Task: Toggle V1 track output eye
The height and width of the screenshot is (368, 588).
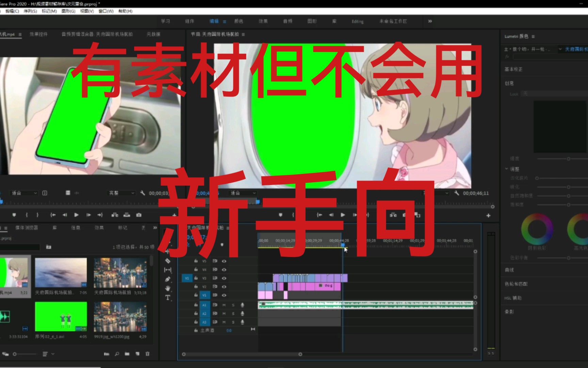Action: 224,295
